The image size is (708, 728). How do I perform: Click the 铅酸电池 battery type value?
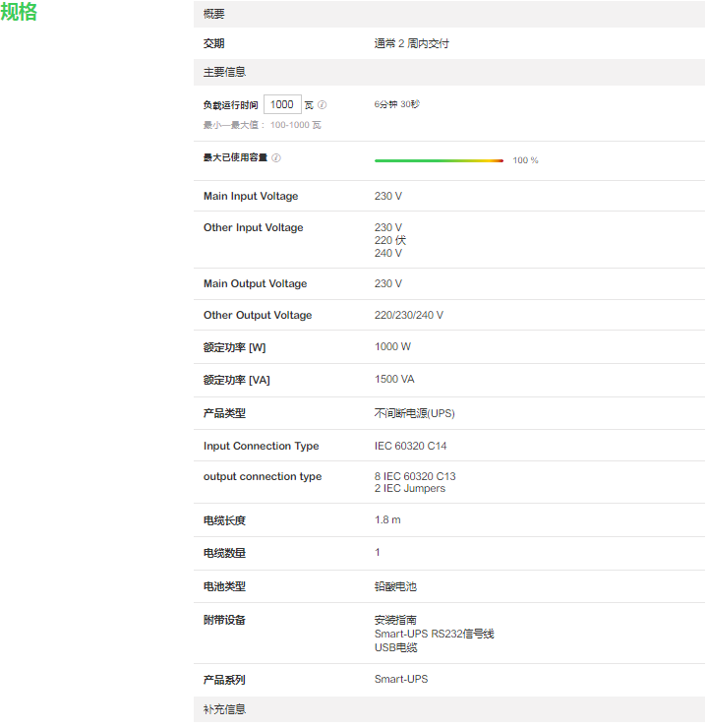click(x=395, y=586)
